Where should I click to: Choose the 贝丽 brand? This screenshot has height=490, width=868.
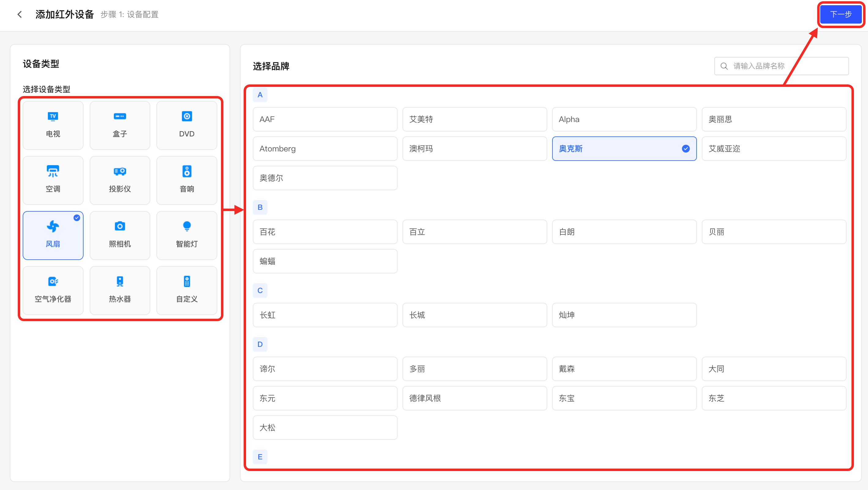[x=774, y=232]
